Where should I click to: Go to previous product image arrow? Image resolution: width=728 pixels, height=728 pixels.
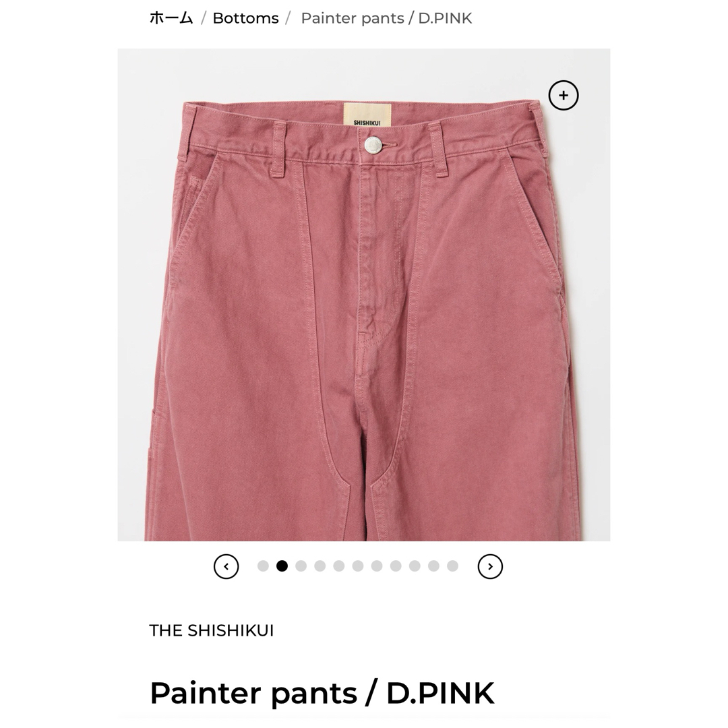click(226, 566)
